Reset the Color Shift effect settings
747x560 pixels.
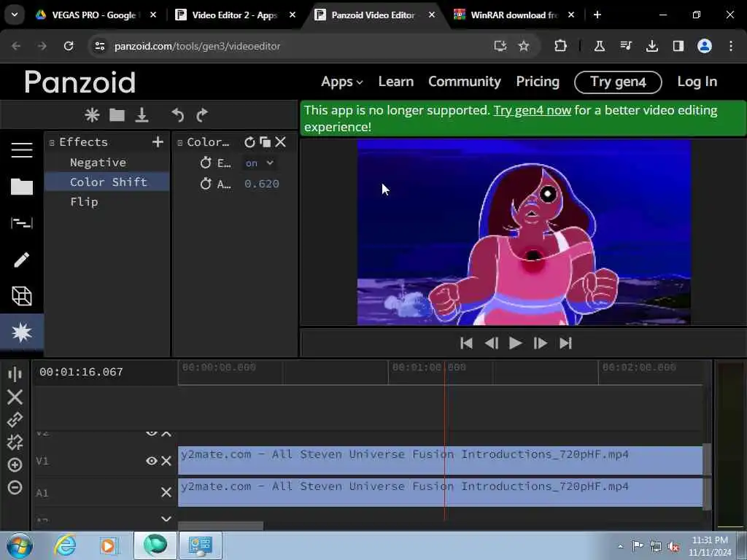point(249,142)
